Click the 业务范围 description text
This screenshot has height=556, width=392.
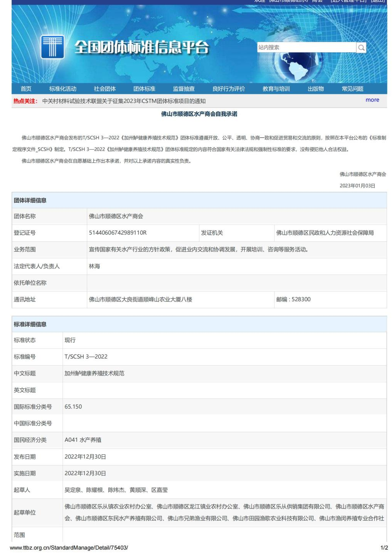[199, 249]
